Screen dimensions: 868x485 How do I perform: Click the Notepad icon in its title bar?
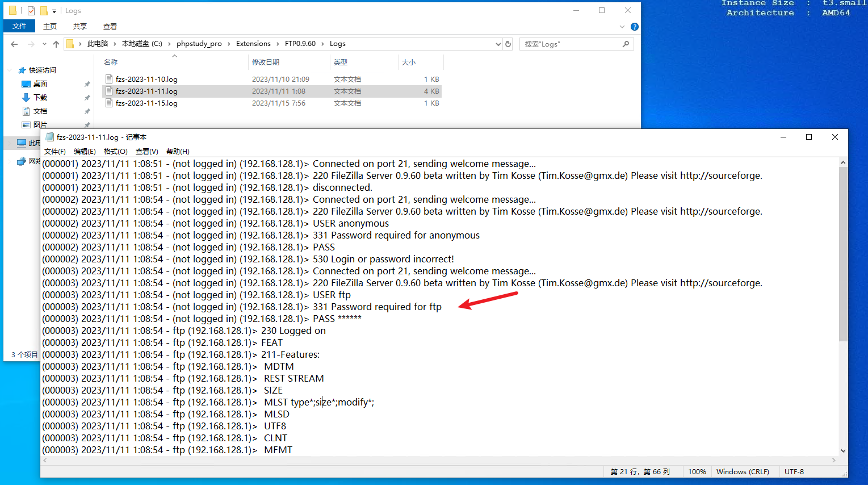pyautogui.click(x=50, y=137)
